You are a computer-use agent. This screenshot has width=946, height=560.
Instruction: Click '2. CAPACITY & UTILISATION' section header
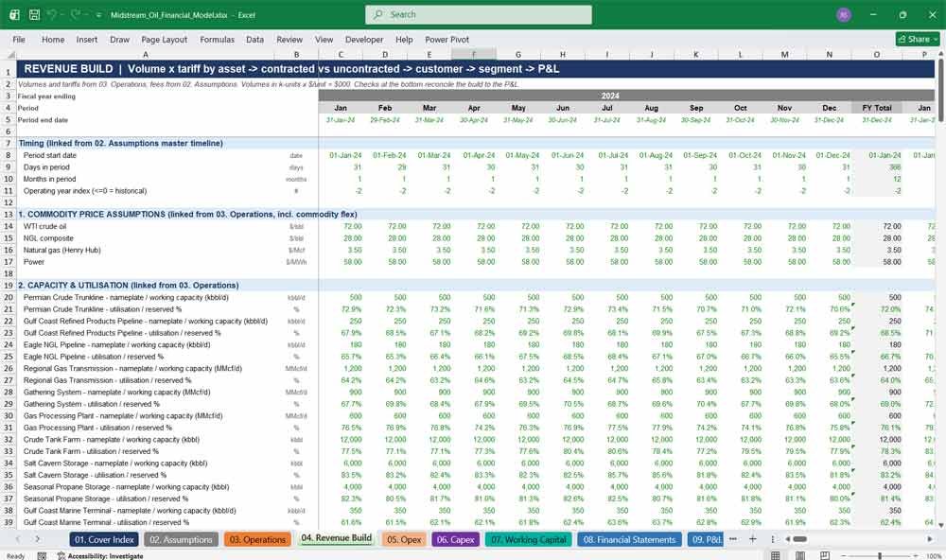pyautogui.click(x=128, y=285)
